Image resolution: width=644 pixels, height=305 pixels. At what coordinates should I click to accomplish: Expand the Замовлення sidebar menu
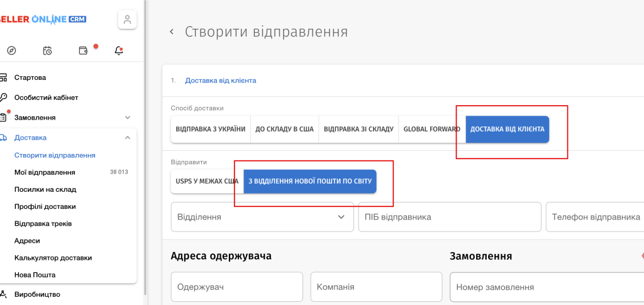(128, 118)
